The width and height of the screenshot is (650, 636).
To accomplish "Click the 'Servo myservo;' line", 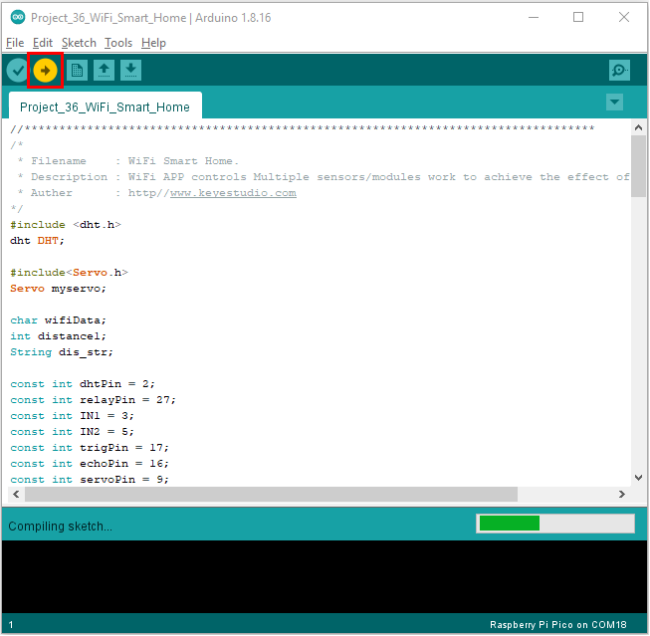I will [x=58, y=289].
